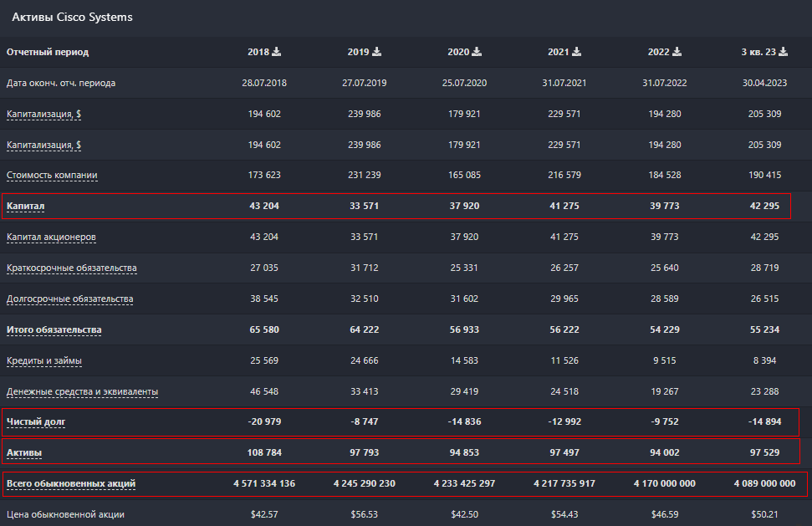The width and height of the screenshot is (812, 526).
Task: Select the Краткосрочные обязательства value 28 719
Action: [x=764, y=268]
